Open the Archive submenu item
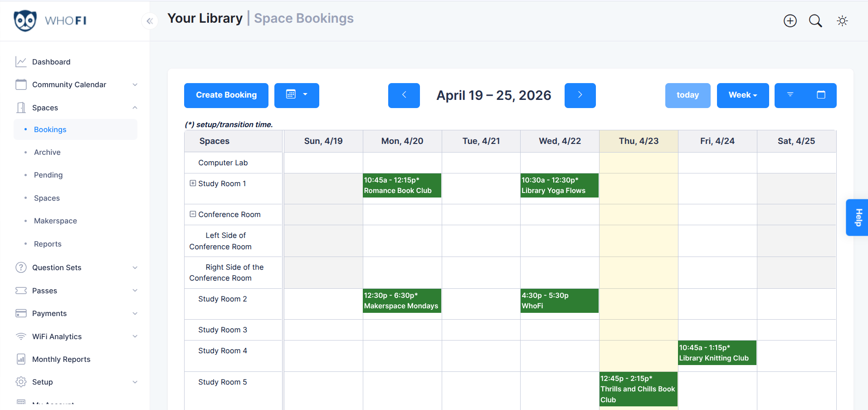 tap(47, 153)
